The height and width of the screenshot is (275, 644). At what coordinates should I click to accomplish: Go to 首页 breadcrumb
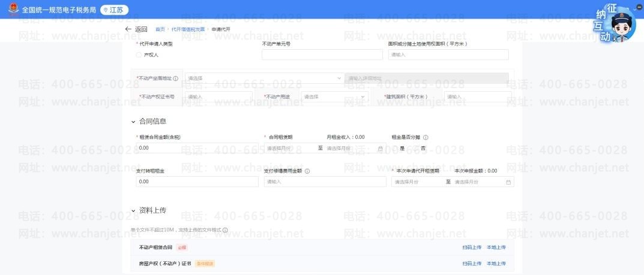click(160, 29)
